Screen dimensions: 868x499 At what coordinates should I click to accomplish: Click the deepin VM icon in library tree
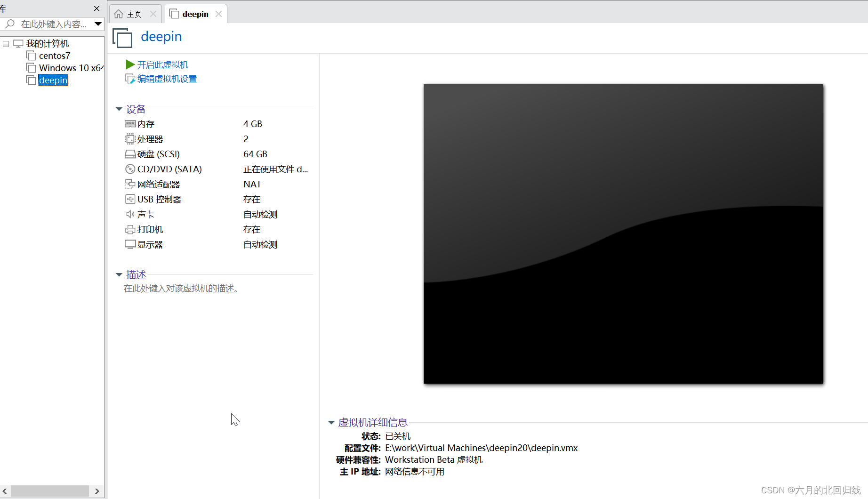pos(31,80)
